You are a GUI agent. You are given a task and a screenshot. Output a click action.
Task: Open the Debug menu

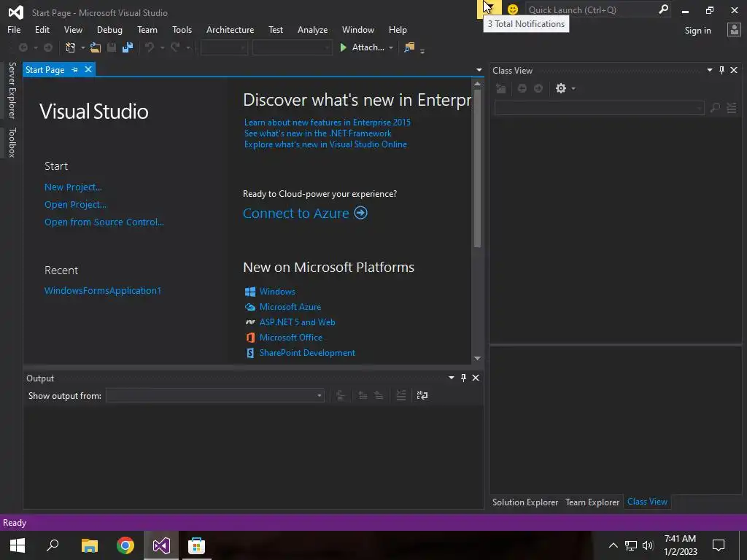[x=109, y=29]
